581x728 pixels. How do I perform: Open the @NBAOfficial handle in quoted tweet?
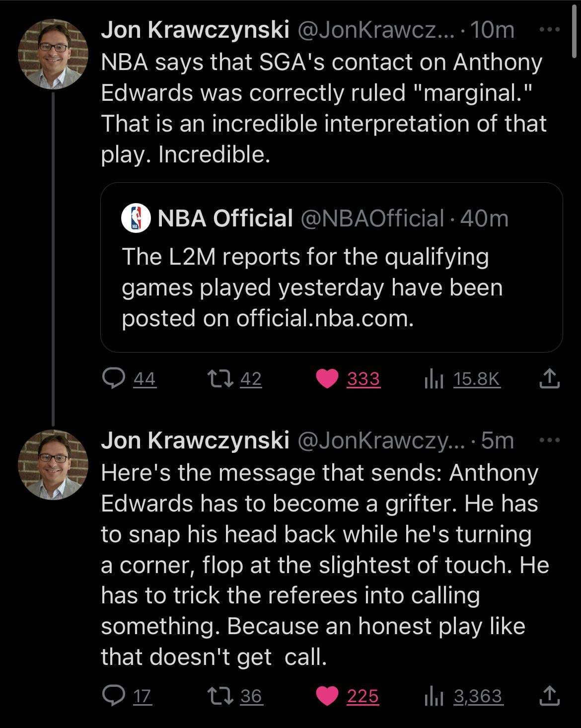pos(371,218)
